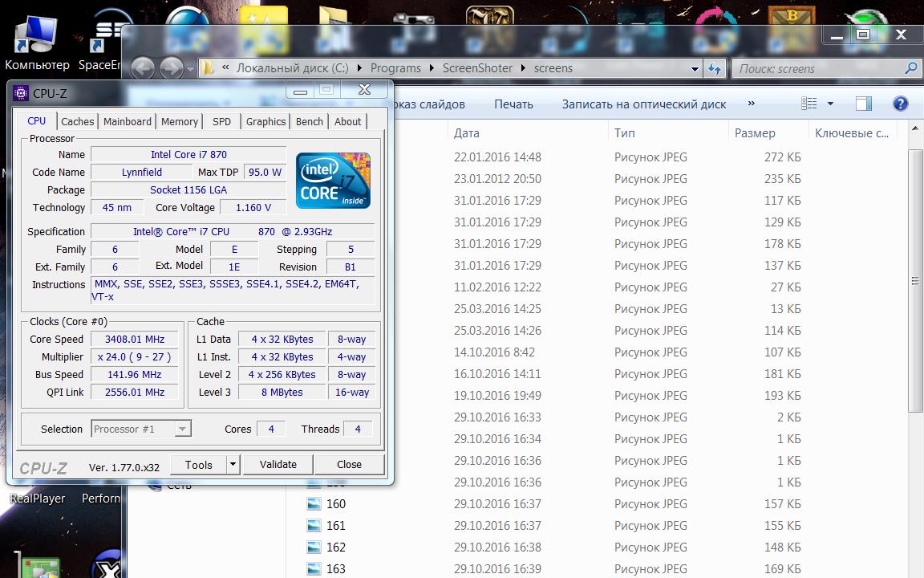Click the Explorer vertical scrollbar thumb
Screen dimensions: 924x578
[x=915, y=281]
